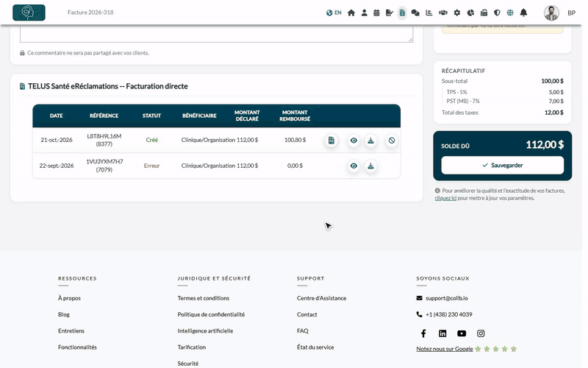Click 'Notez nous sur Google' link
Viewport: 588px width, 368px height.
click(x=445, y=349)
